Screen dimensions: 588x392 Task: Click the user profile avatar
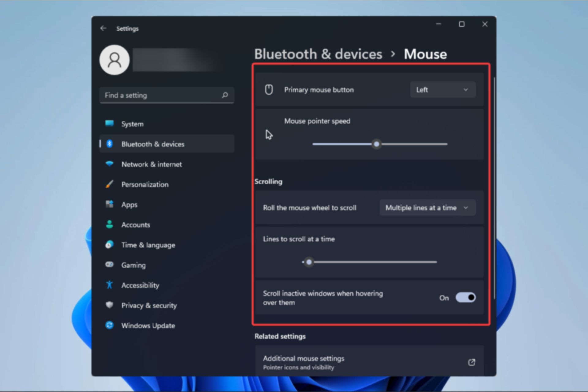pos(115,60)
